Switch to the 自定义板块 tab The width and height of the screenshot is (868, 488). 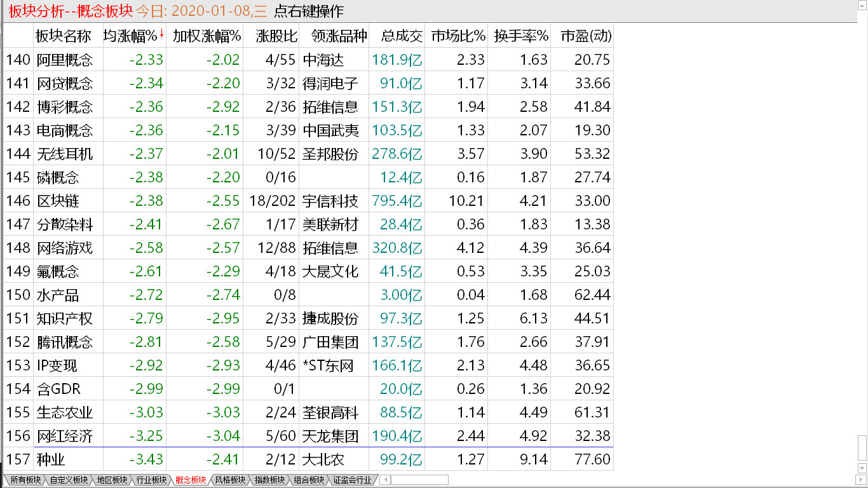tap(69, 480)
